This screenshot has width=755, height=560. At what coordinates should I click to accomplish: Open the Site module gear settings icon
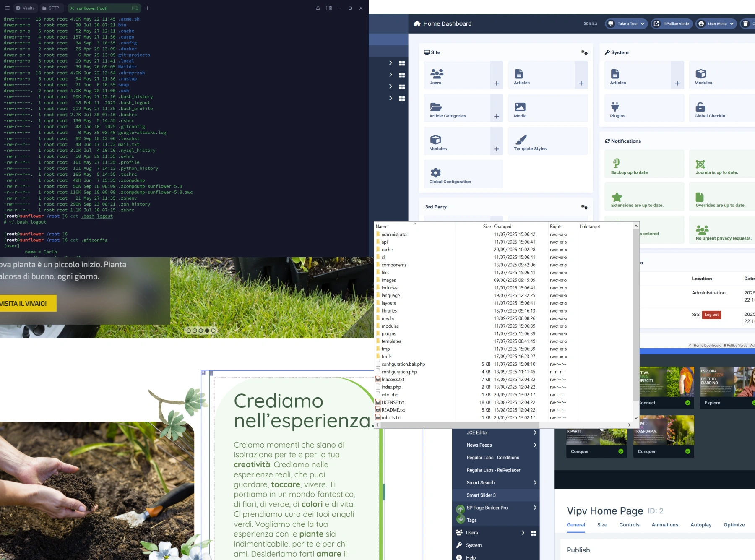584,52
